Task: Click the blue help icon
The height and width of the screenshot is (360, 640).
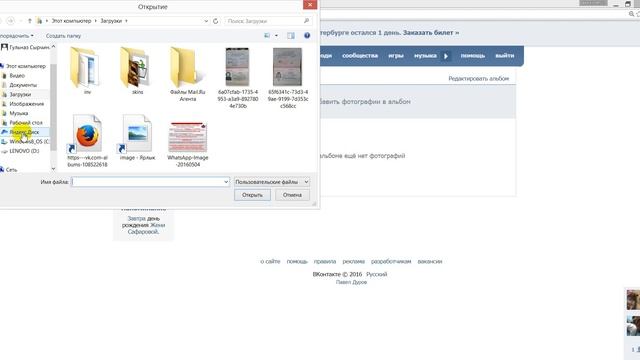Action: pyautogui.click(x=307, y=36)
